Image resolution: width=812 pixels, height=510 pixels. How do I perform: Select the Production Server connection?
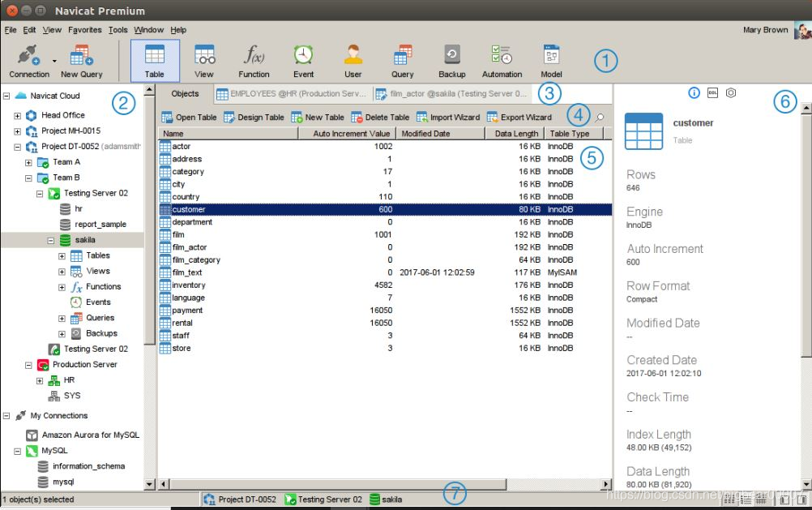coord(77,365)
